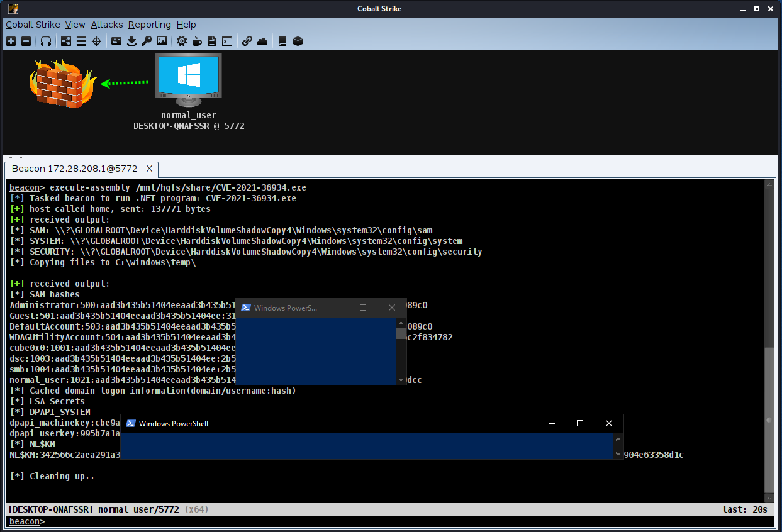The height and width of the screenshot is (532, 782).
Task: Click '[DESKTOP-QNAFSSR] normal_user/5772' status bar
Action: (93, 509)
